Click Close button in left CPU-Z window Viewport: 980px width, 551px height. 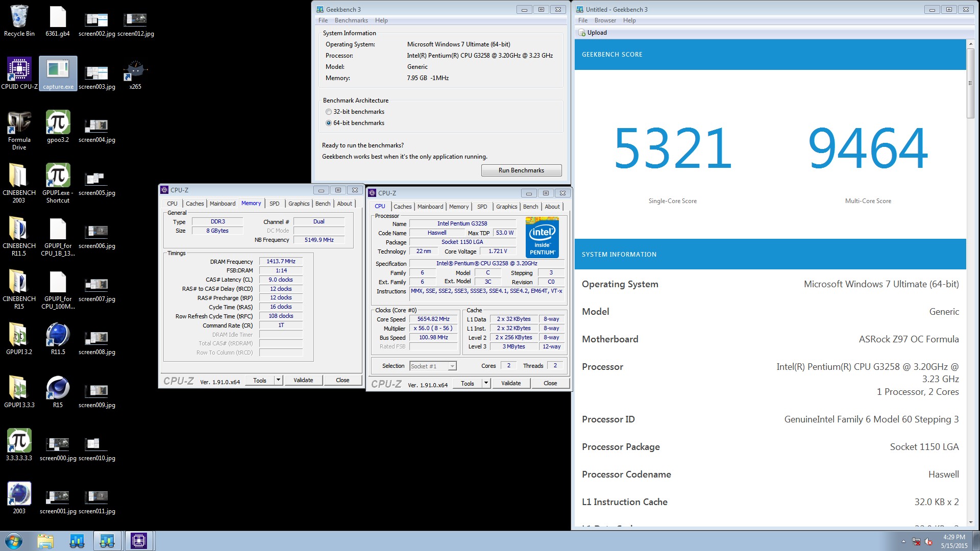pos(342,380)
